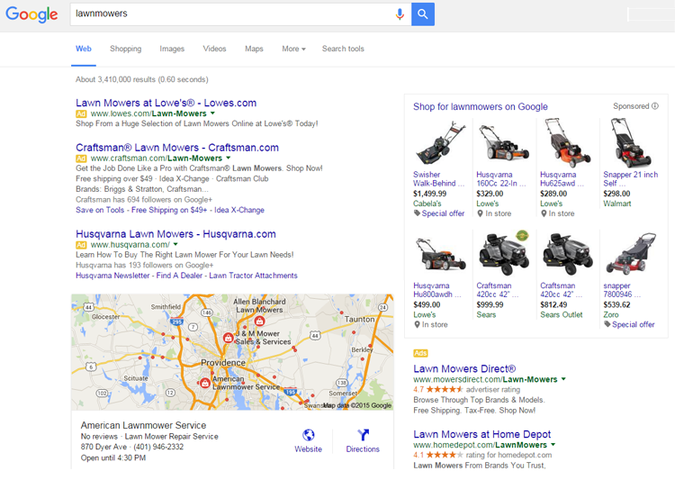
Task: Open Lawn Mowers at Lowe's ad link
Action: tap(166, 103)
